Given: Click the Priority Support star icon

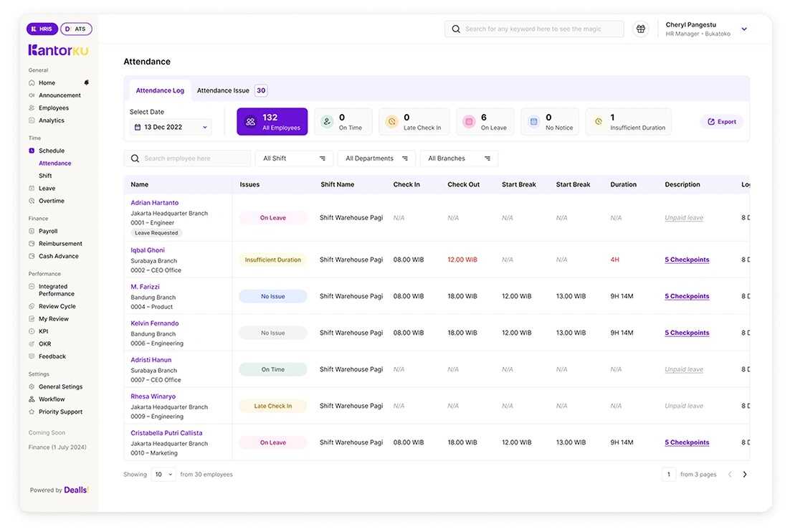Looking at the screenshot, I should pyautogui.click(x=32, y=412).
